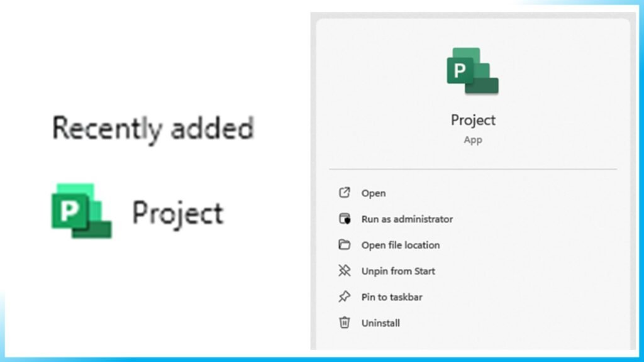
Task: Click the shield icon for Run as administrator
Action: click(x=344, y=219)
